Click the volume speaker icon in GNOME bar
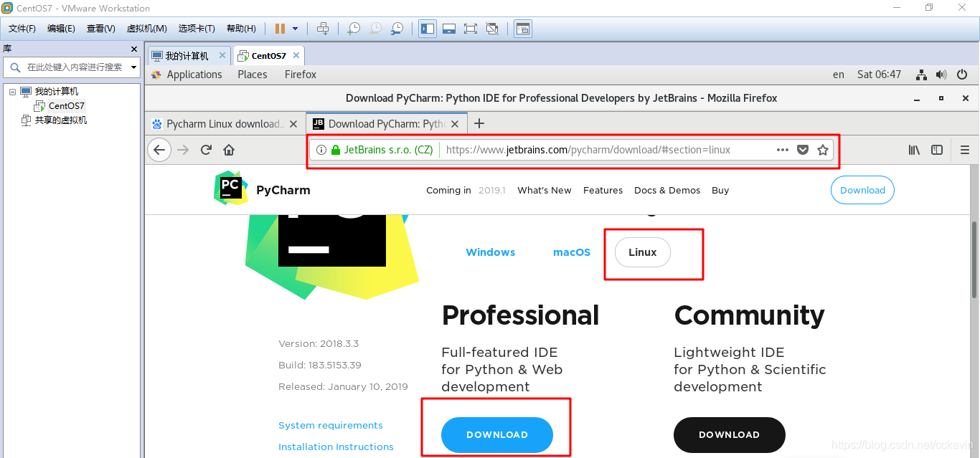The height and width of the screenshot is (458, 980). tap(942, 75)
